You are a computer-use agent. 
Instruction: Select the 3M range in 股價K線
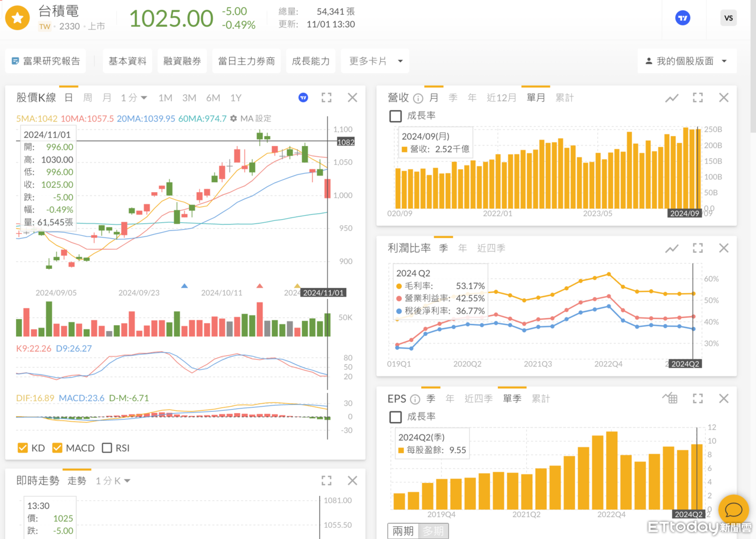(x=189, y=98)
